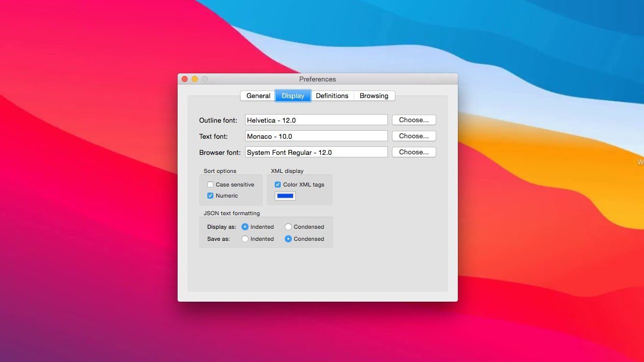Open the Definitions tab
Viewport: 644px width, 362px height.
pos(332,96)
